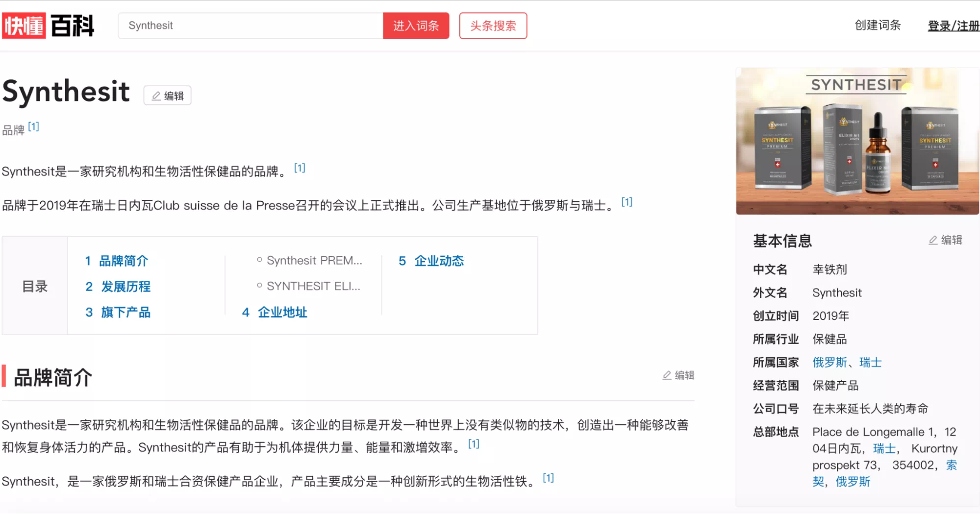Click the Synthesit main page title
Viewport: 980px width, 514px height.
click(66, 92)
